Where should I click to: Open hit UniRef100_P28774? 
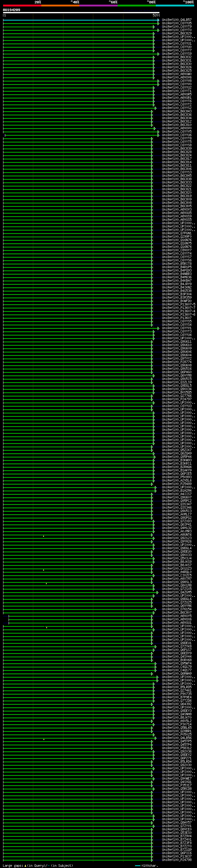click(177, 362)
